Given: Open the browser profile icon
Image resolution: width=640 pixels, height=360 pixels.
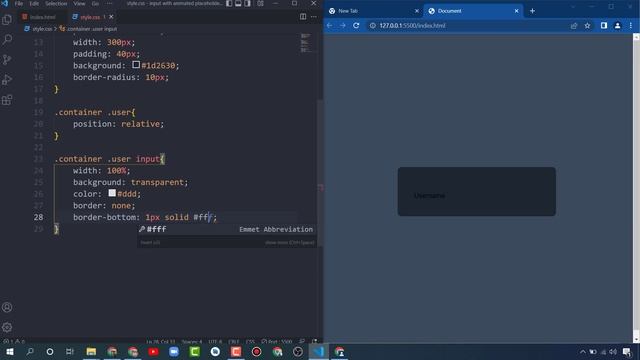Looking at the screenshot, I should coord(617,25).
